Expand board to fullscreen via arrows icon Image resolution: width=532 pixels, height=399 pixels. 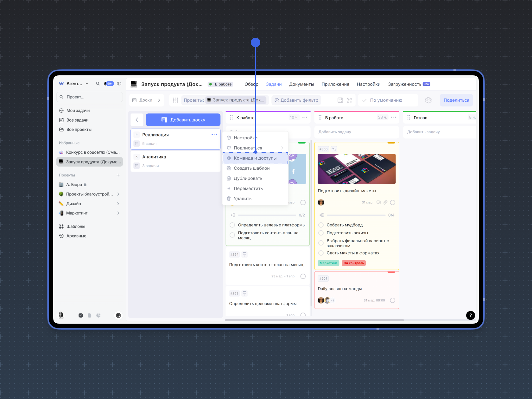pos(349,100)
